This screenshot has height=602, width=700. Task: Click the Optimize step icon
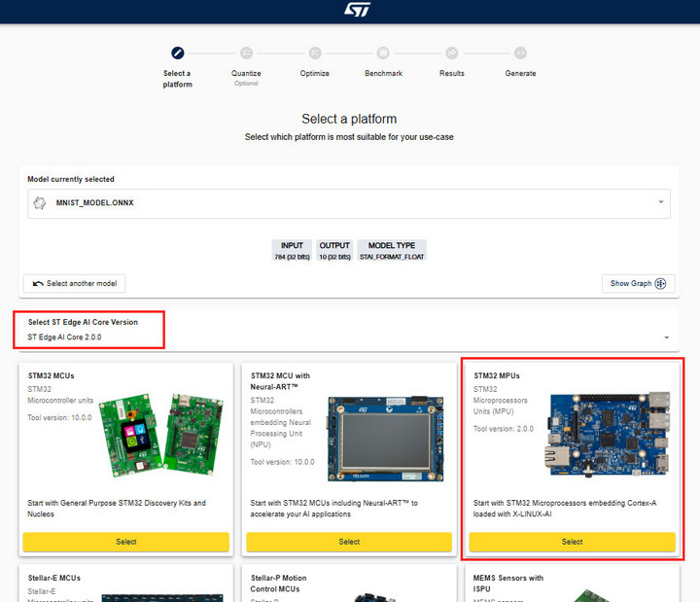pos(315,53)
